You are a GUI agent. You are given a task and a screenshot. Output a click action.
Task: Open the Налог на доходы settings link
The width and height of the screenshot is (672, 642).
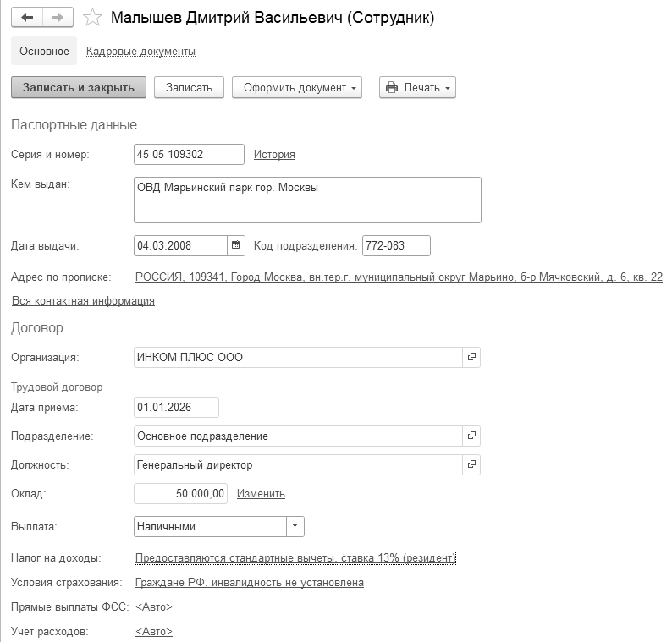tap(295, 557)
